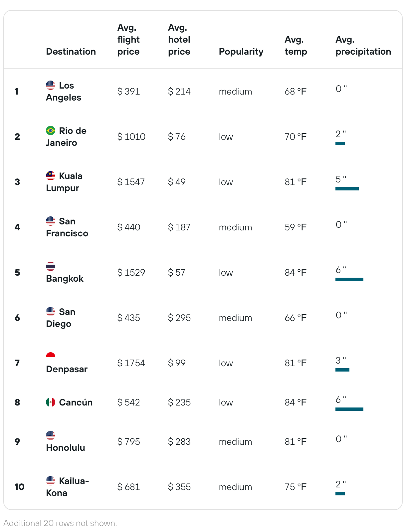Click Bangkok's precipitation bar
This screenshot has width=406, height=532.
[x=349, y=279]
